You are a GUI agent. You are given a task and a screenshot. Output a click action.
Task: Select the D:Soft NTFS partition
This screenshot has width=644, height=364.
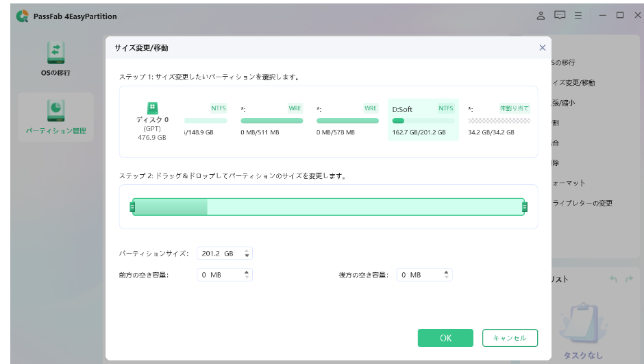tap(423, 119)
